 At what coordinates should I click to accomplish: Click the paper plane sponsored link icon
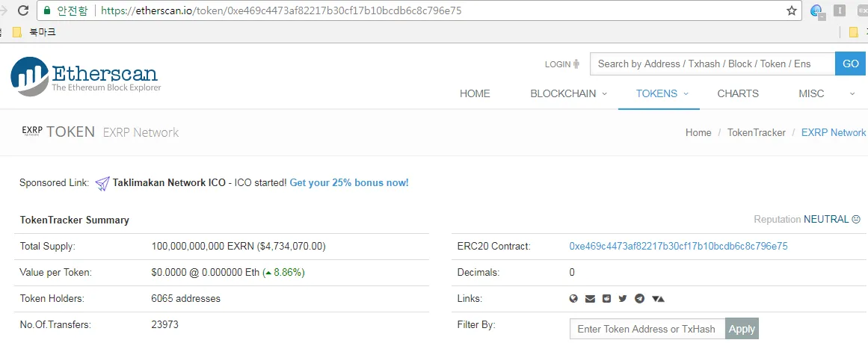pos(102,183)
